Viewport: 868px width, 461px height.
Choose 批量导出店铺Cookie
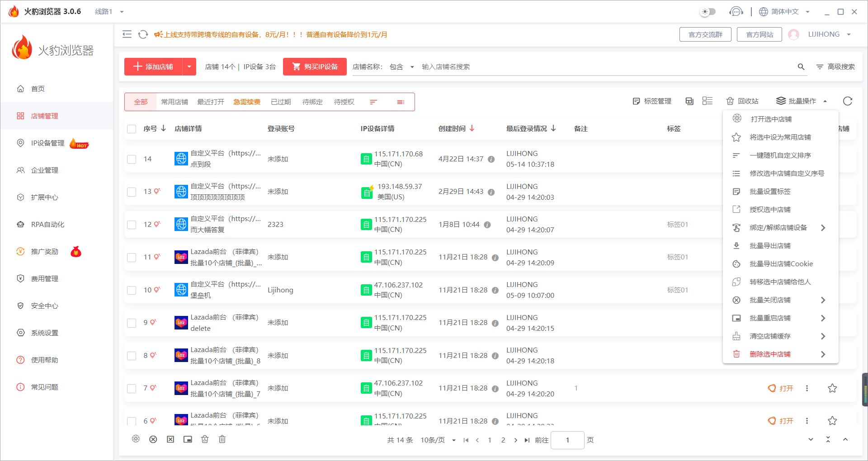pos(780,264)
